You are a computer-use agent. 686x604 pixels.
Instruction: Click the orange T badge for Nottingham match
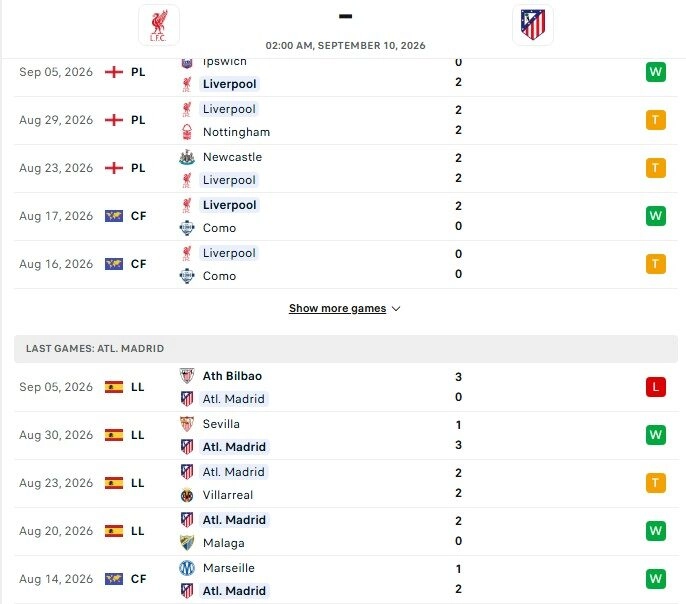(655, 120)
